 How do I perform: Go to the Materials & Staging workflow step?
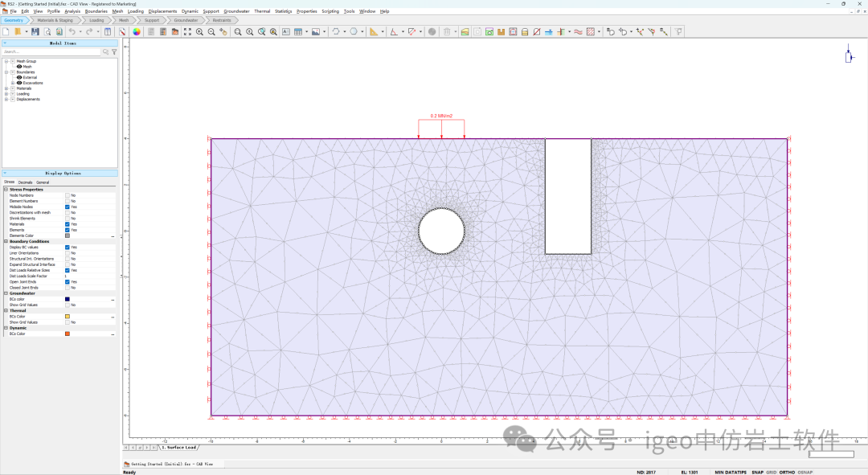(55, 20)
